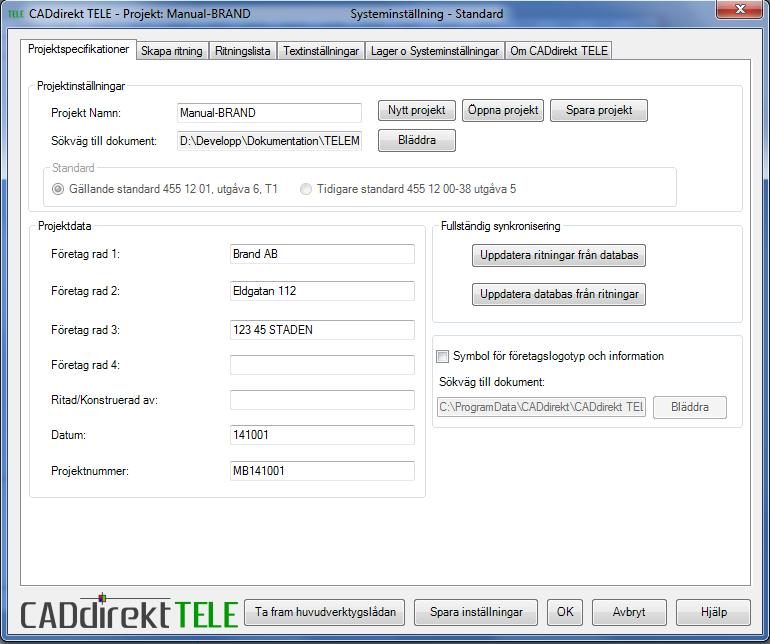The width and height of the screenshot is (770, 644).
Task: Go to the Ritningslista tab
Action: (243, 51)
